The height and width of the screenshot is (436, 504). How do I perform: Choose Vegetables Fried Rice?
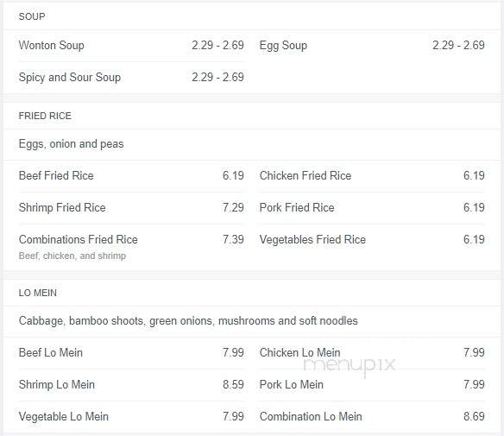pyautogui.click(x=312, y=239)
